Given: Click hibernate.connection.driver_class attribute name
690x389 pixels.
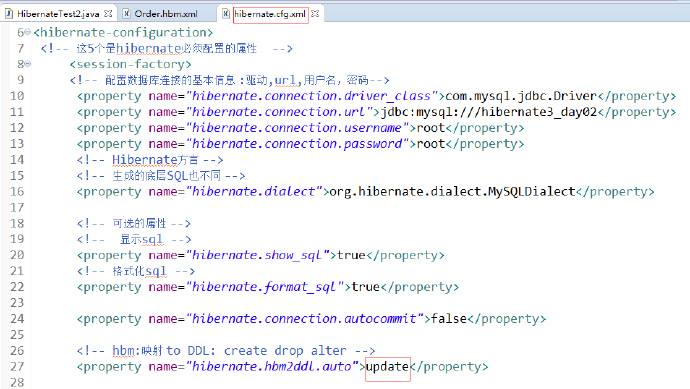Looking at the screenshot, I should (x=312, y=96).
